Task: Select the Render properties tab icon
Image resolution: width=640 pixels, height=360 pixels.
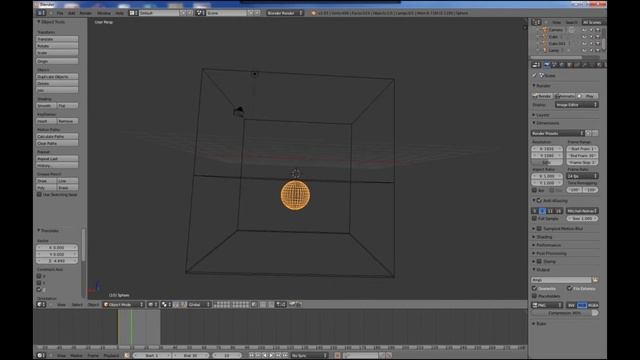Action: coord(547,65)
